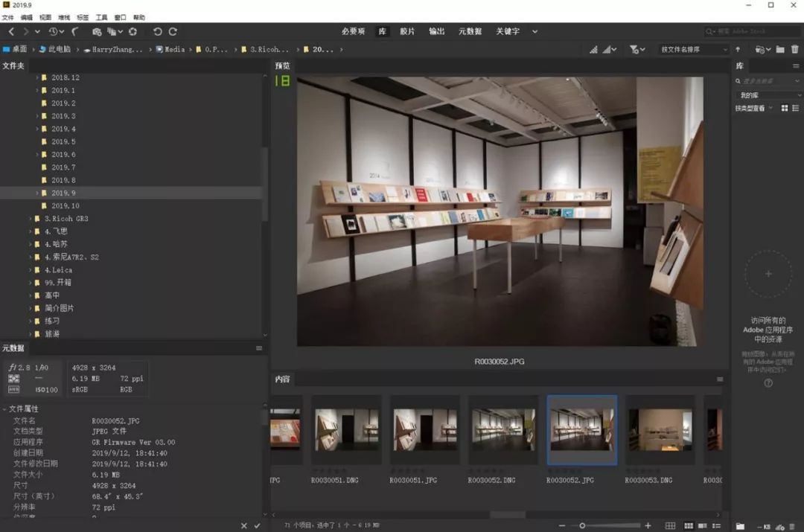Select the R0030053.DNG thumbnail

pos(660,430)
